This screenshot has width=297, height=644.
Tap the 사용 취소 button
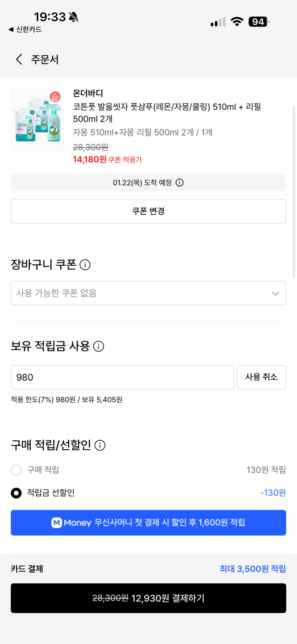pos(261,377)
